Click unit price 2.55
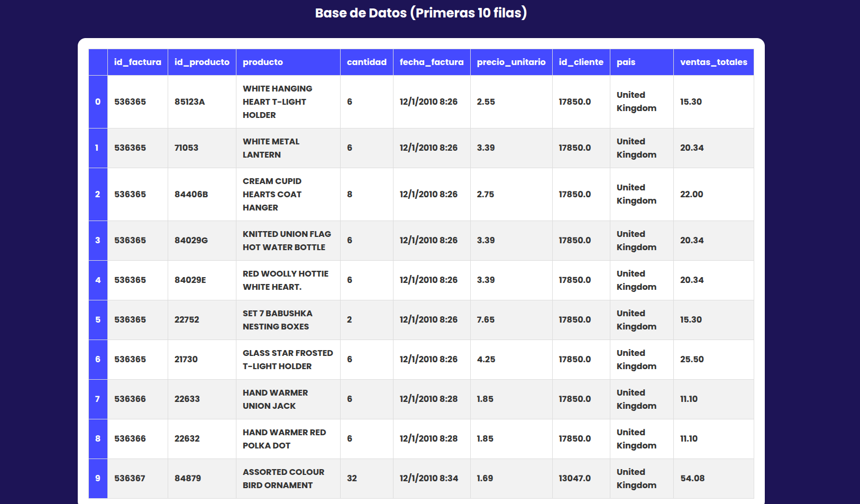Image resolution: width=860 pixels, height=504 pixels. pos(486,102)
